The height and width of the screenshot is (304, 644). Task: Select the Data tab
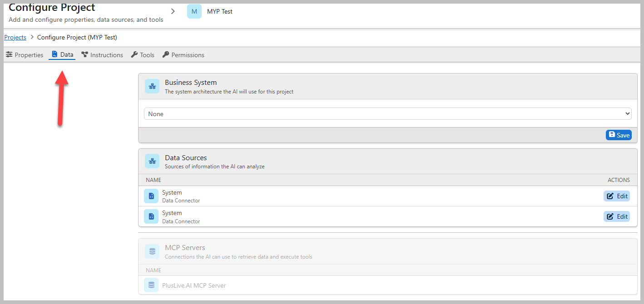tap(62, 54)
